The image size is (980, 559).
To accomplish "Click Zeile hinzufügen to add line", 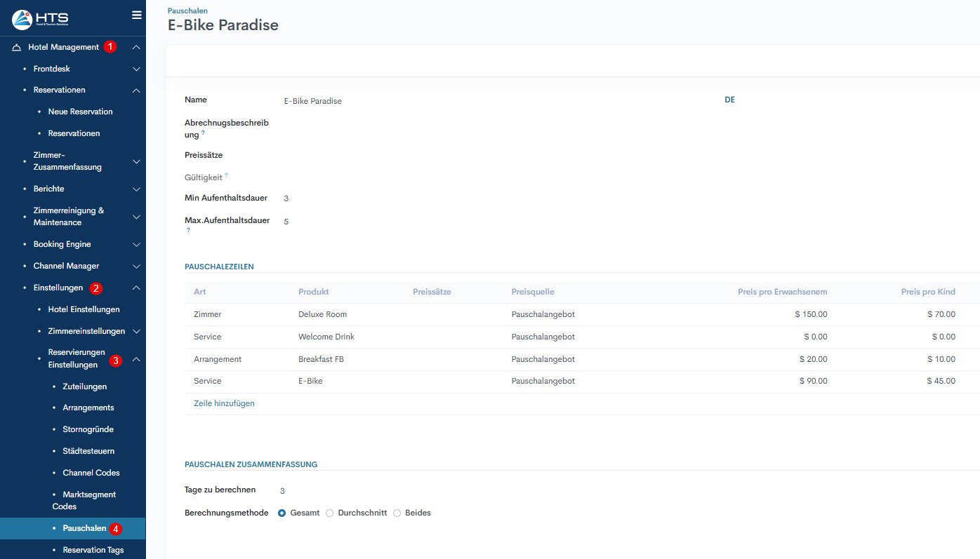I will pyautogui.click(x=224, y=403).
